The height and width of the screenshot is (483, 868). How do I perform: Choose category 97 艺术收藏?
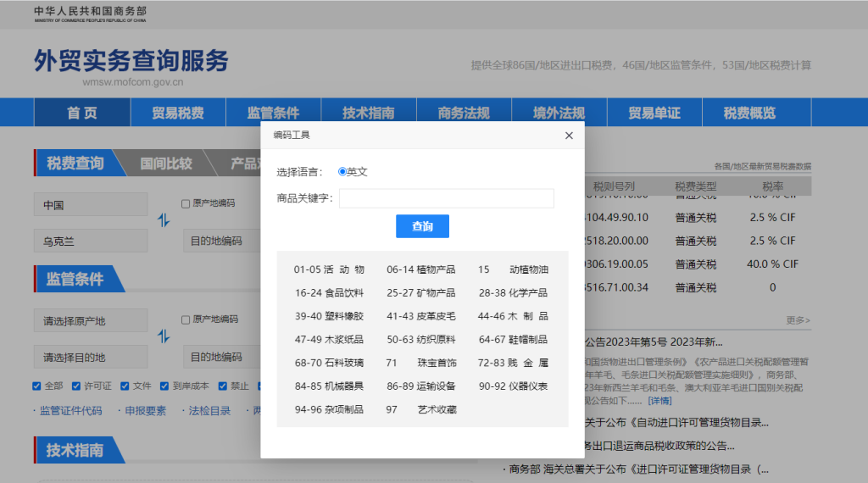[420, 409]
